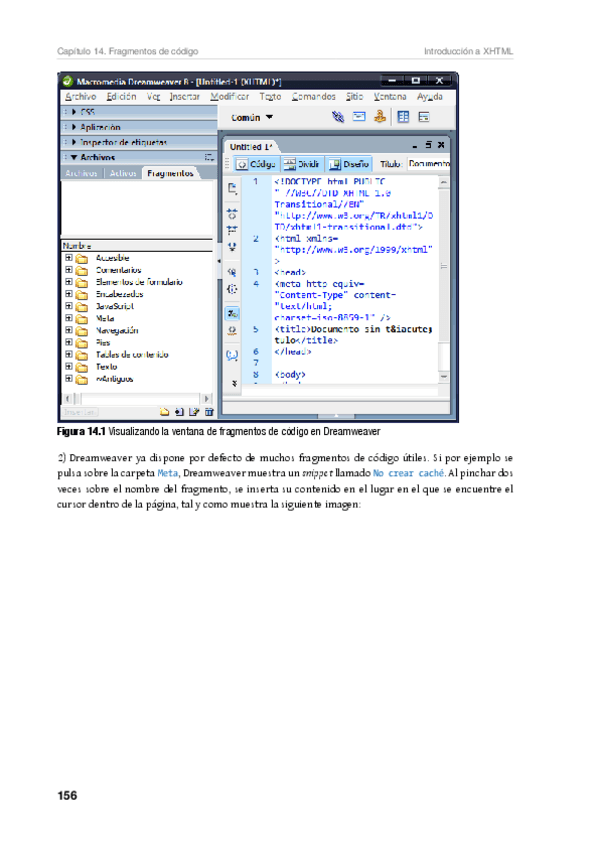599x848 pixels.
Task: Click the Insertar button in Fragmentos panel
Action: point(80,412)
